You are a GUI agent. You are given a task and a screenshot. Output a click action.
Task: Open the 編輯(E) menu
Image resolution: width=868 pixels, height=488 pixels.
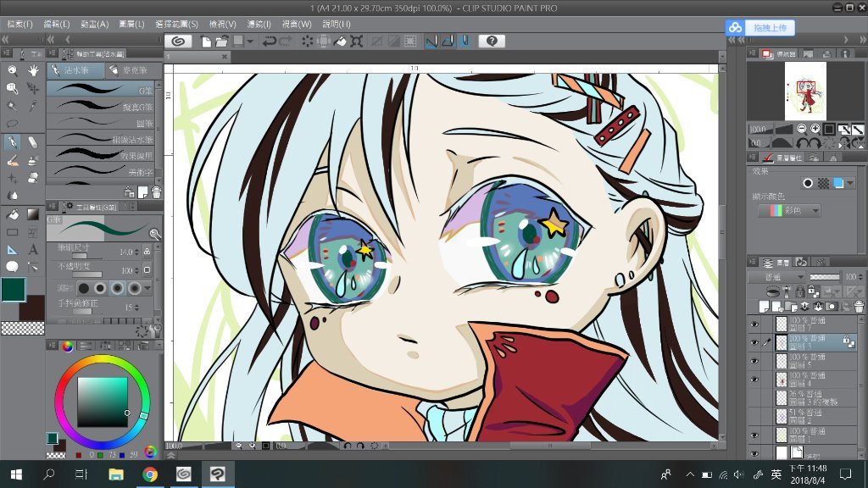(57, 25)
